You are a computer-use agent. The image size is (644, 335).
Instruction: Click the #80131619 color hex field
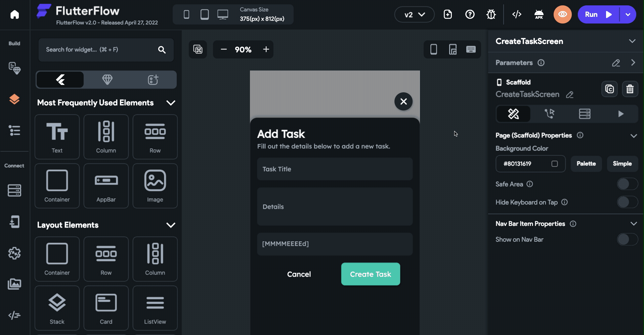point(530,164)
